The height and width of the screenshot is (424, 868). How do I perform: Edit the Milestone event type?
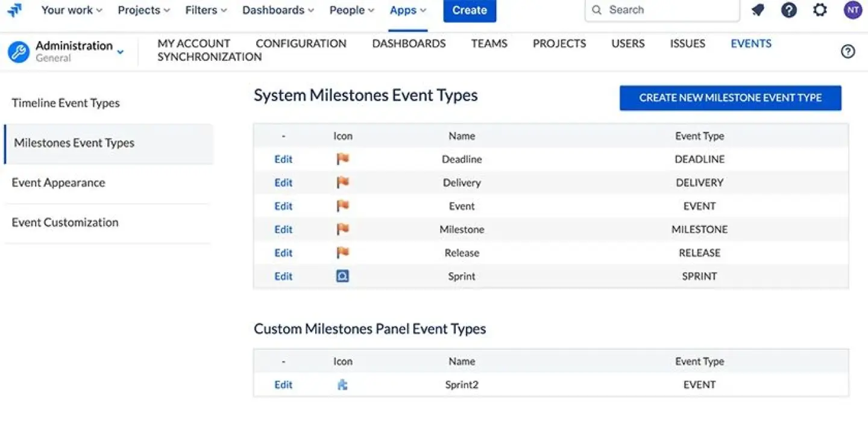click(x=283, y=229)
